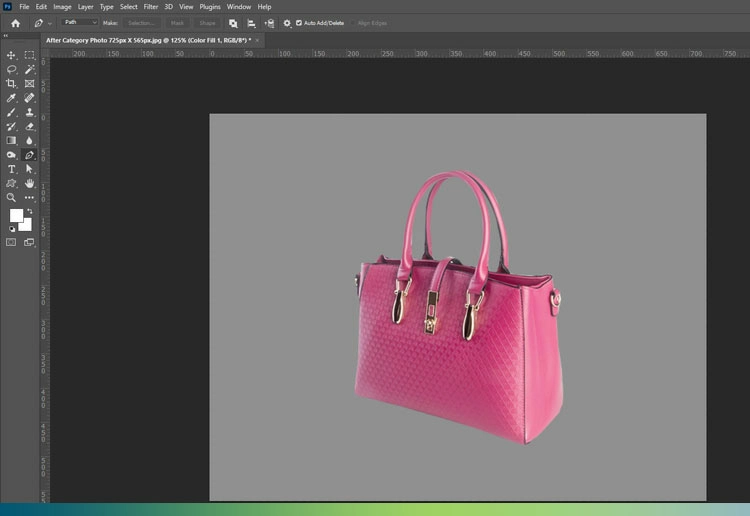Click the foreground color swatch
This screenshot has width=750, height=516.
[x=16, y=216]
